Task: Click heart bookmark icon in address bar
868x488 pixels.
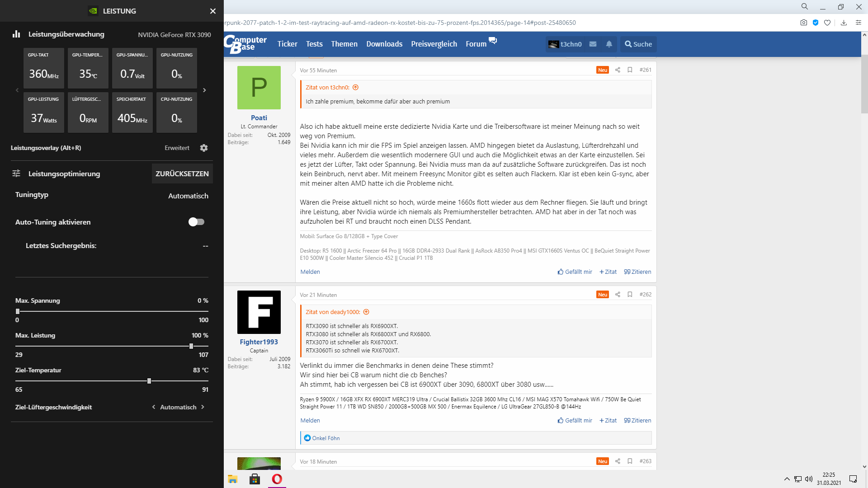Action: coord(827,23)
